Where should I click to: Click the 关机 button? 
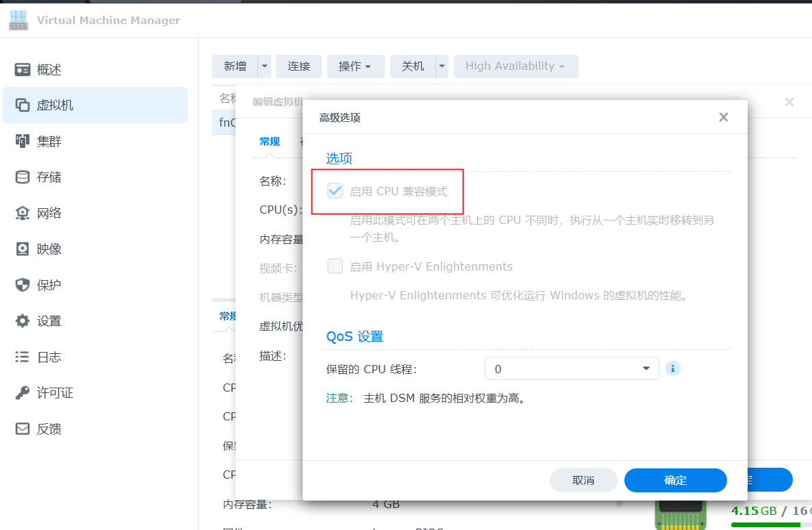click(413, 66)
